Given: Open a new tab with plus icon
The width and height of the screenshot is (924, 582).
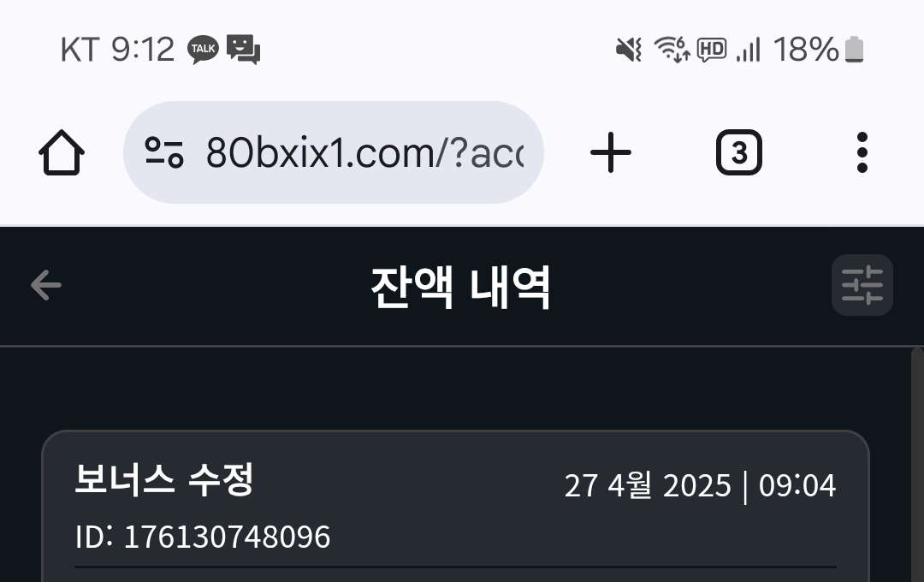Looking at the screenshot, I should coord(611,152).
